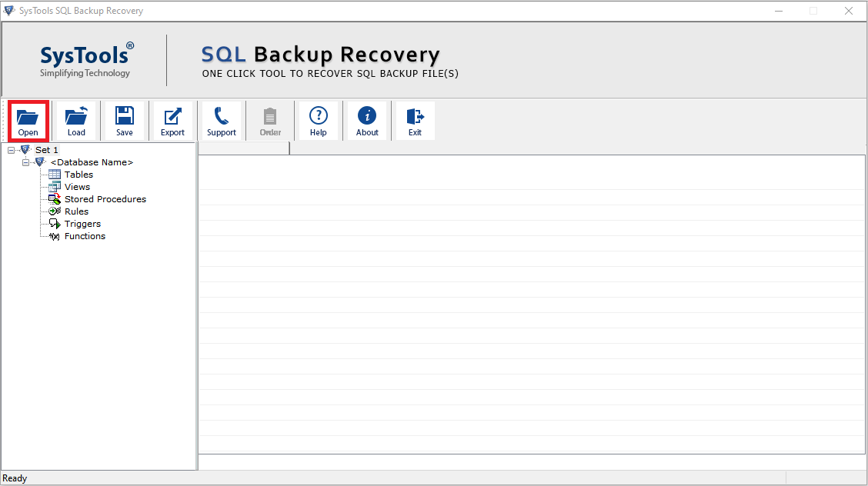This screenshot has width=868, height=486.
Task: Click the SysTools logo in header
Action: tap(86, 60)
